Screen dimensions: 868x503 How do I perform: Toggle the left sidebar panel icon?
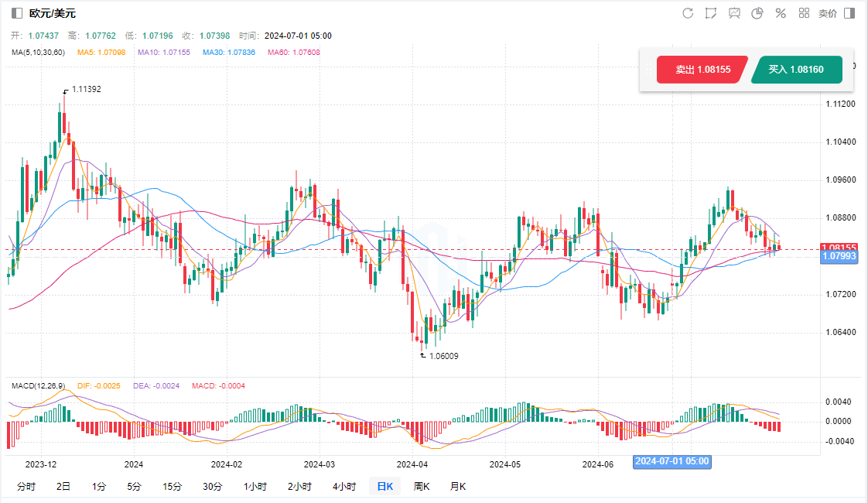[x=17, y=14]
